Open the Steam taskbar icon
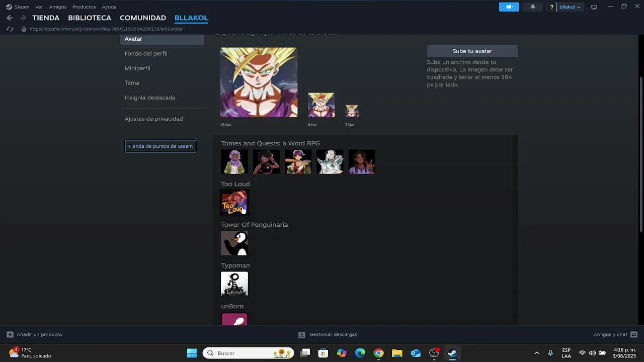 [452, 353]
